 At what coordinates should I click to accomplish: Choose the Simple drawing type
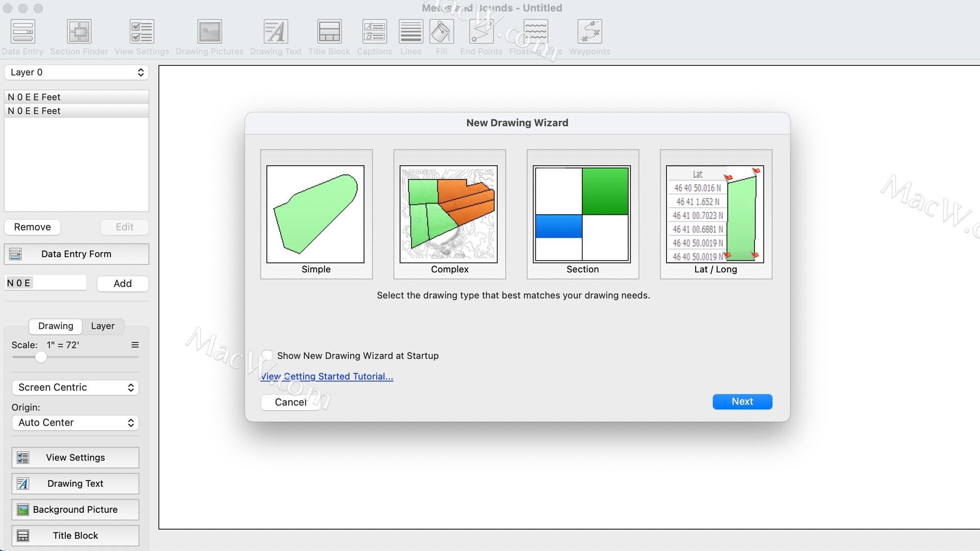click(316, 214)
